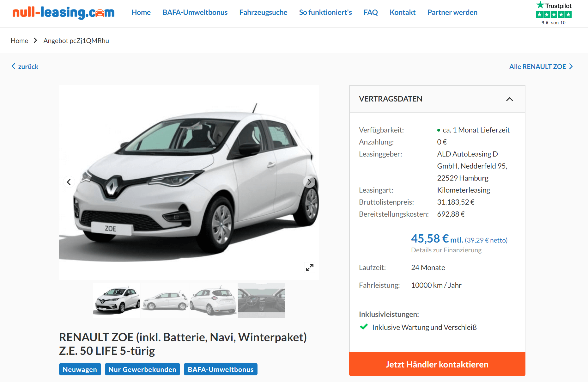The height and width of the screenshot is (382, 588).
Task: Click Jetzt Händler kontaktieren button
Action: (x=437, y=364)
